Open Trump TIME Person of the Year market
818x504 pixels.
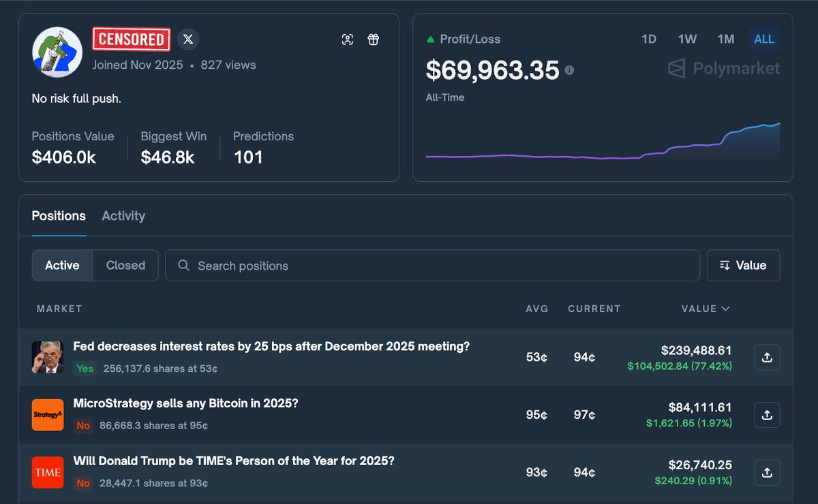[234, 461]
